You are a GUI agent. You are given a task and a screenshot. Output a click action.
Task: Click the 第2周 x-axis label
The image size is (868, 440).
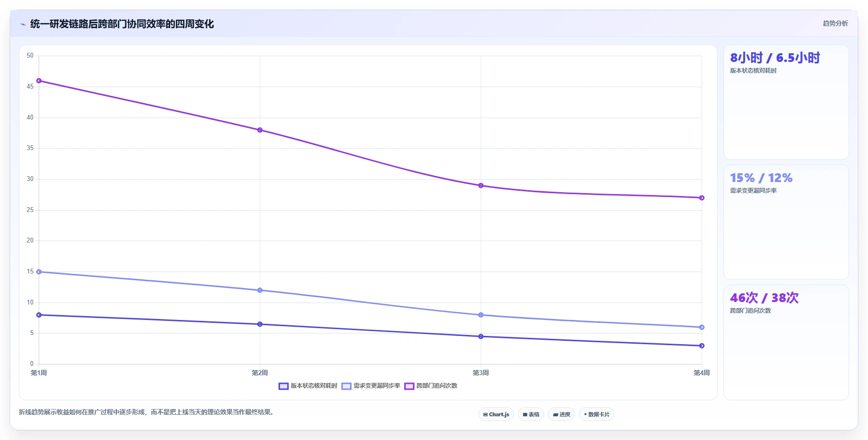point(260,373)
